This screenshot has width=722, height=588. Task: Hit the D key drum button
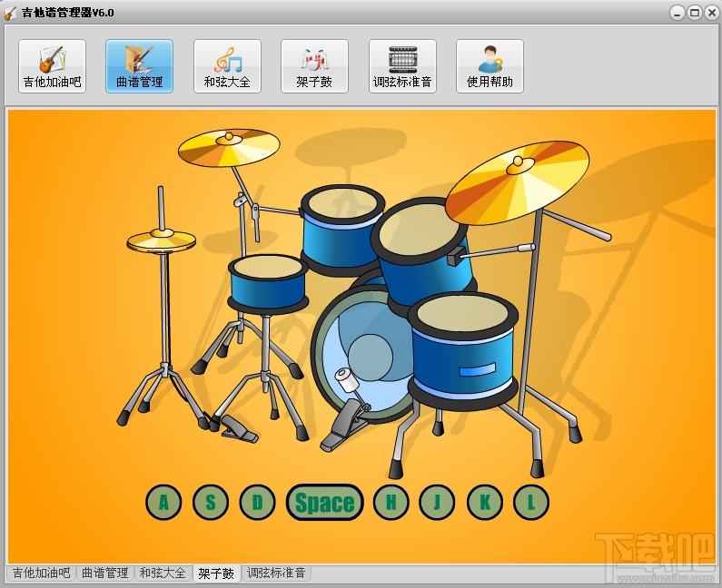257,502
